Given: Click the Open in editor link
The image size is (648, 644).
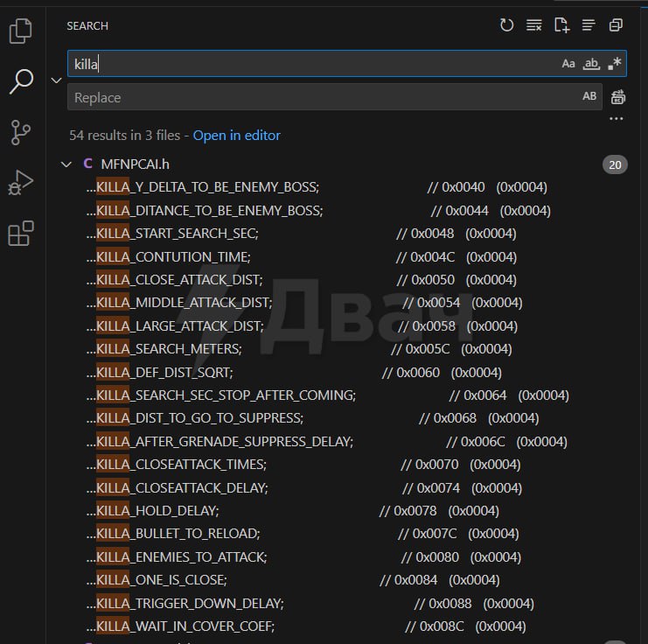Looking at the screenshot, I should 236,135.
